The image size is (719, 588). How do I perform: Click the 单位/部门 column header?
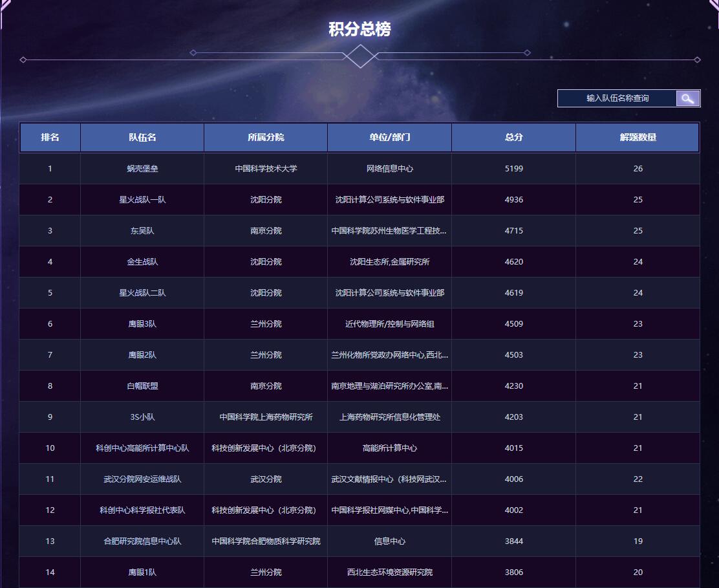[x=390, y=137]
